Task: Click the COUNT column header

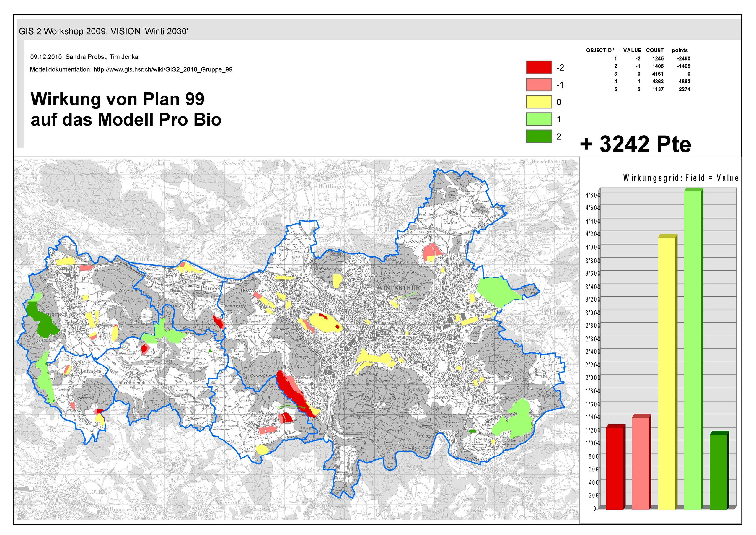Action: (655, 51)
